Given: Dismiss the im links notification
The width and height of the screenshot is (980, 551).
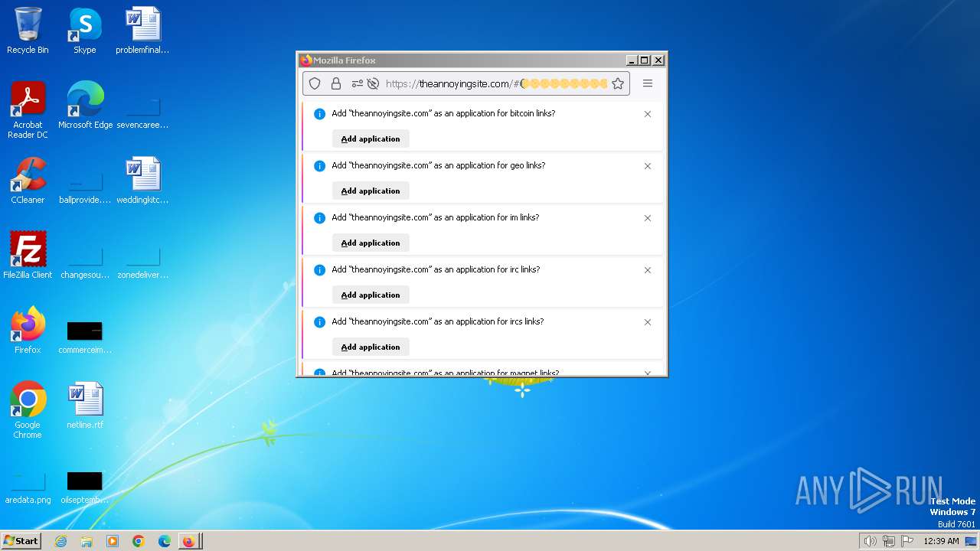Looking at the screenshot, I should [648, 218].
